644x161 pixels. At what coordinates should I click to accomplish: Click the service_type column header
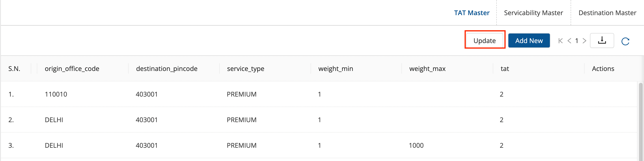(x=245, y=69)
